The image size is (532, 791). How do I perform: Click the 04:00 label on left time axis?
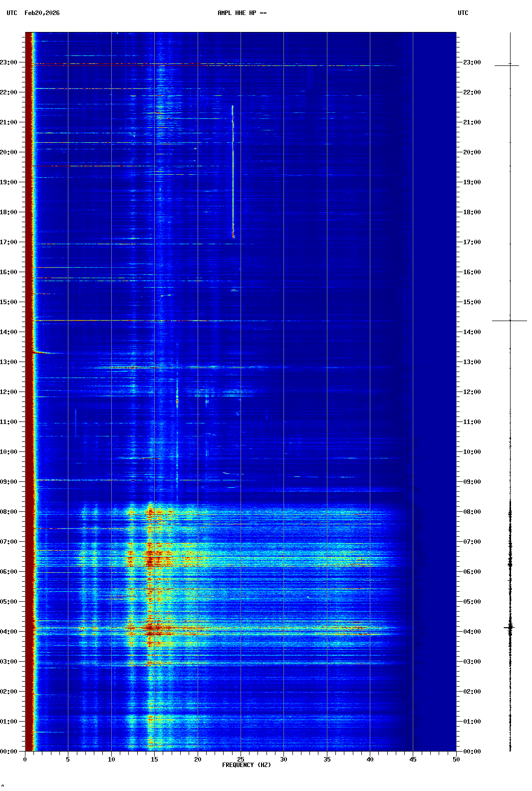pos(9,632)
